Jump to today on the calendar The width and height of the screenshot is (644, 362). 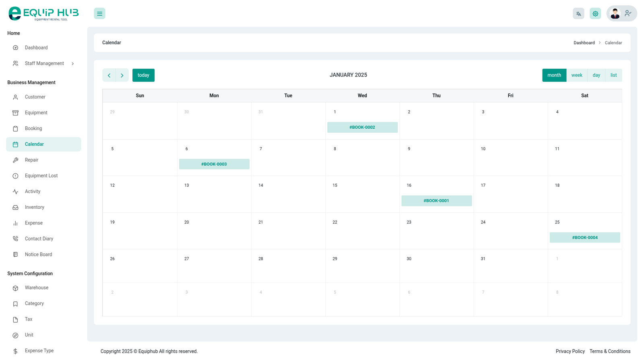143,75
